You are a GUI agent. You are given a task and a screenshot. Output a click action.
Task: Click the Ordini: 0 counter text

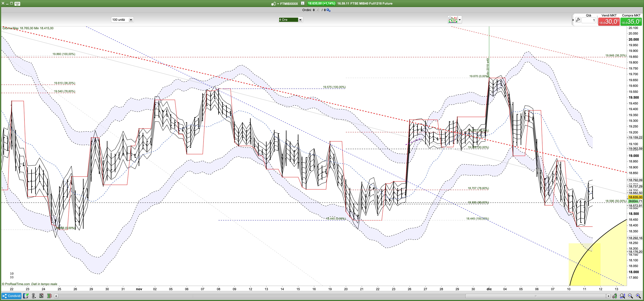click(x=308, y=10)
